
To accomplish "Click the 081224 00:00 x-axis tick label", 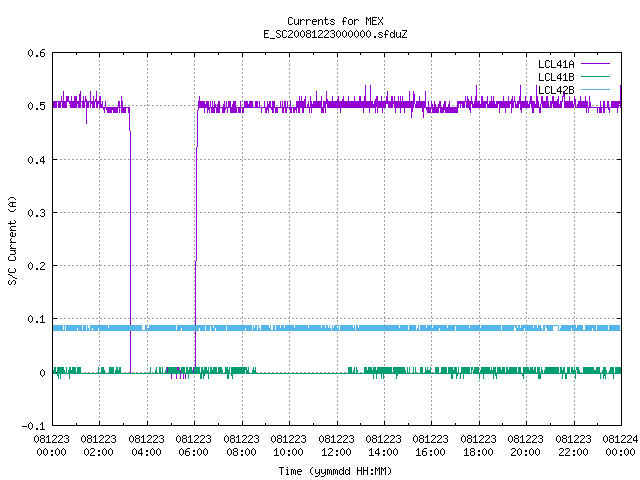I will click(x=620, y=445).
